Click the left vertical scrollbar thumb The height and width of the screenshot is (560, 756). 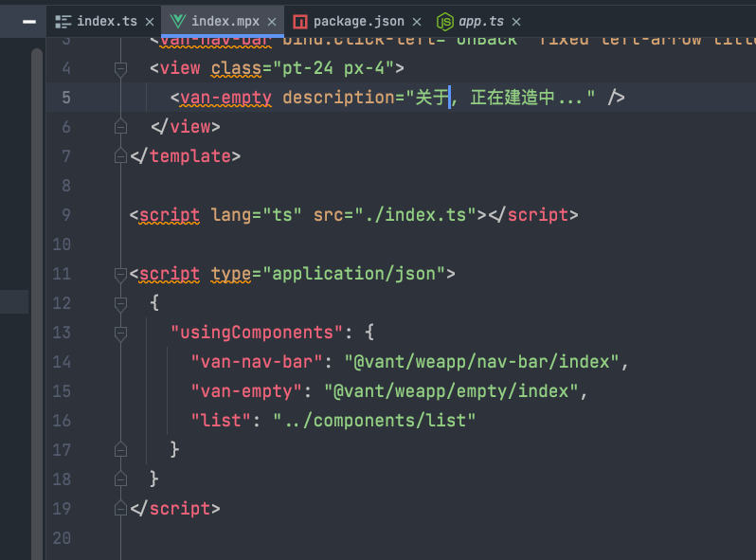37,304
